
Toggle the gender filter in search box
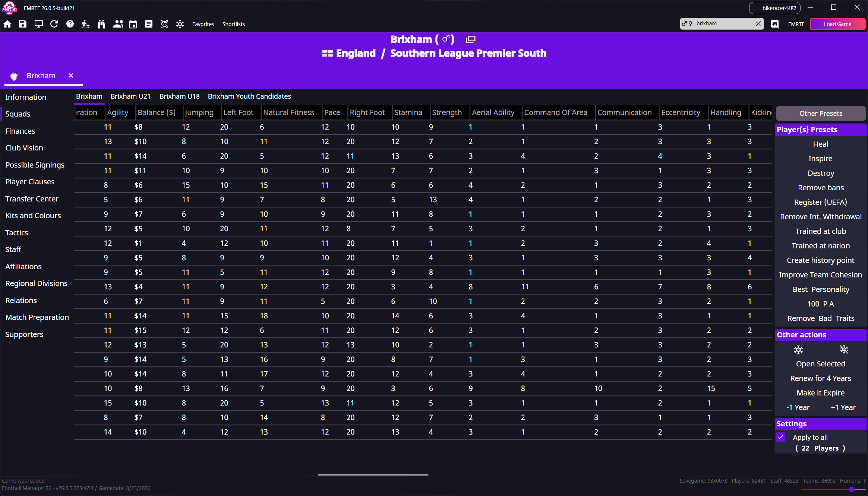click(x=687, y=23)
